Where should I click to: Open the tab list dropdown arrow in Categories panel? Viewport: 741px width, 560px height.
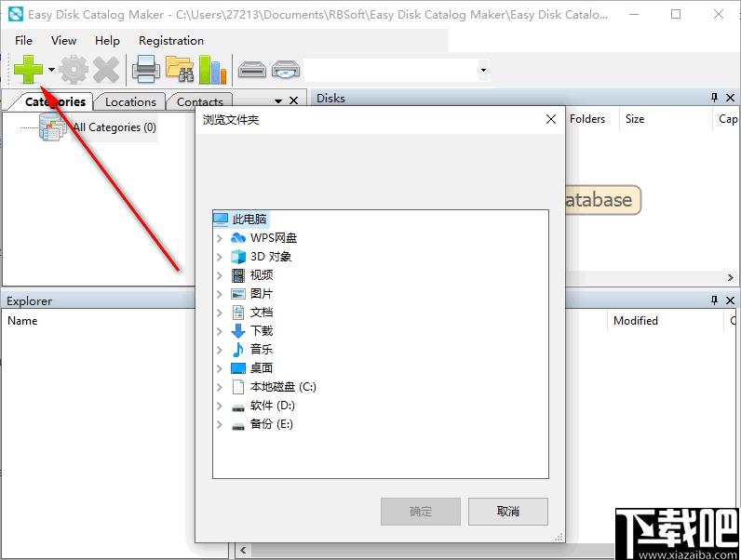click(x=278, y=100)
